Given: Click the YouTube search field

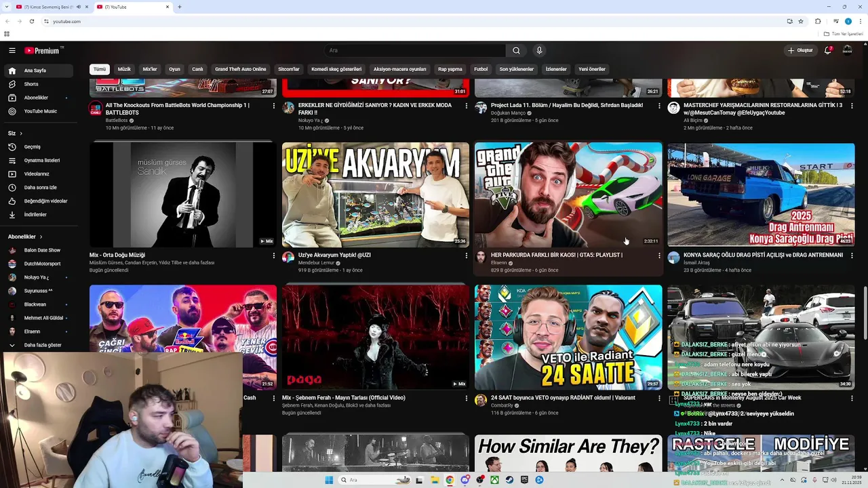Looking at the screenshot, I should (x=415, y=50).
